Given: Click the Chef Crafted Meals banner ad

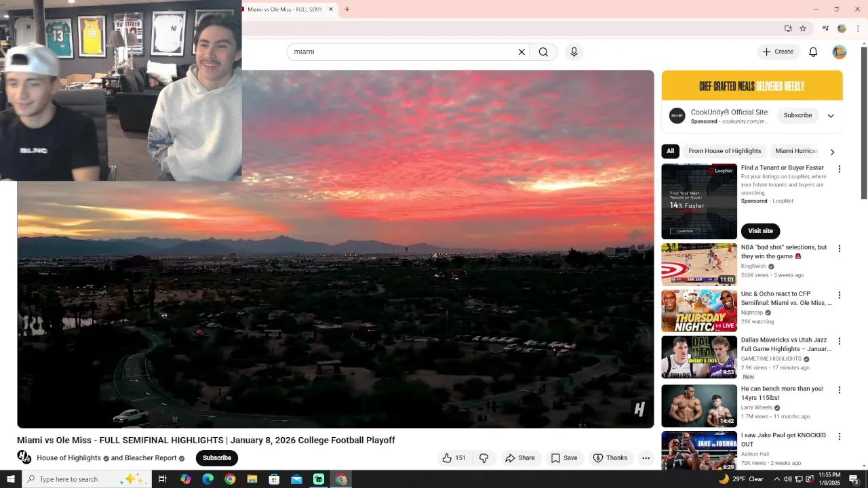Looking at the screenshot, I should [x=752, y=85].
